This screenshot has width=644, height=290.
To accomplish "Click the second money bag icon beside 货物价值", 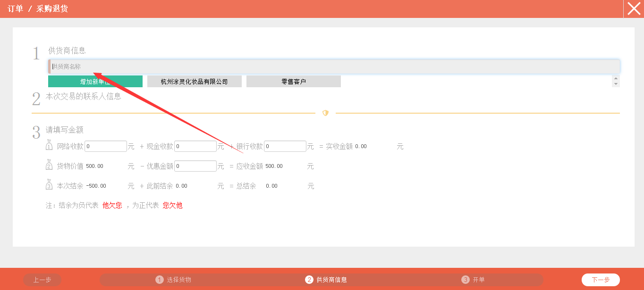I will point(49,165).
